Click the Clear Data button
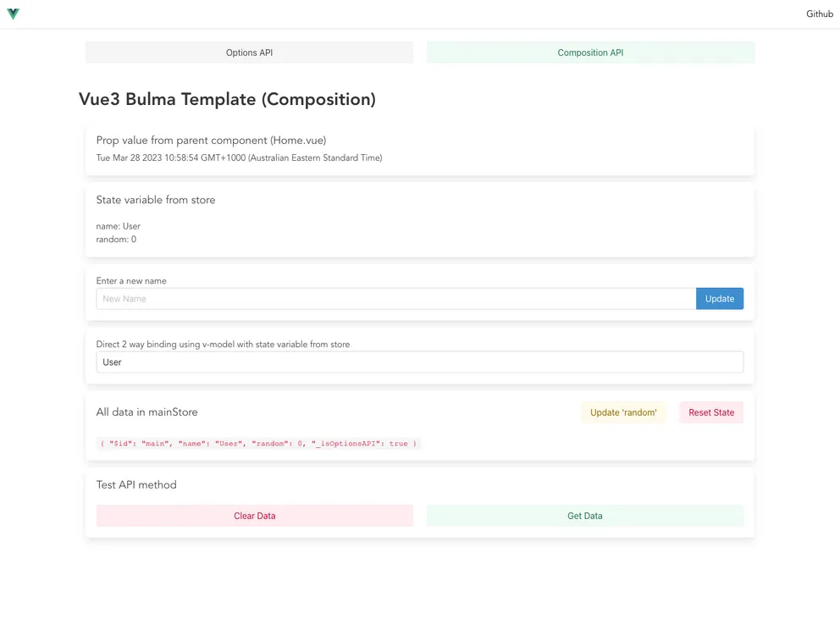This screenshot has height=630, width=840. (x=254, y=516)
